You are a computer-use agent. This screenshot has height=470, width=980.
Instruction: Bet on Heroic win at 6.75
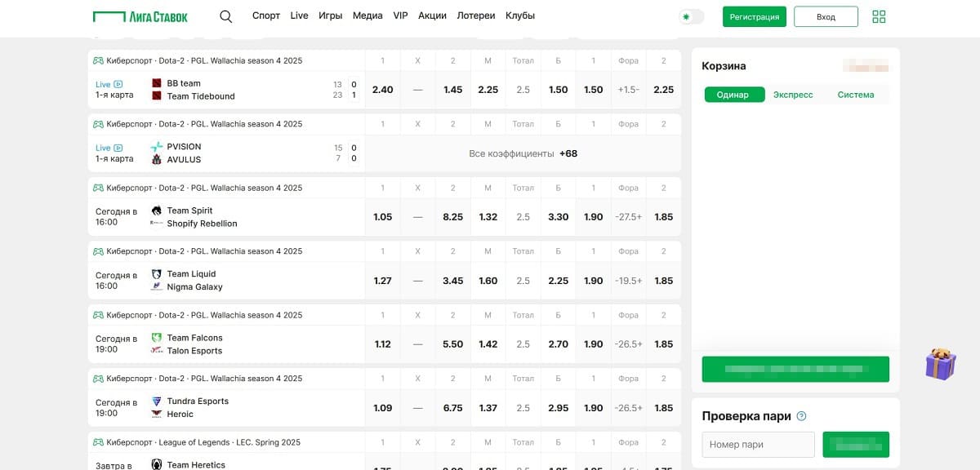pyautogui.click(x=452, y=408)
